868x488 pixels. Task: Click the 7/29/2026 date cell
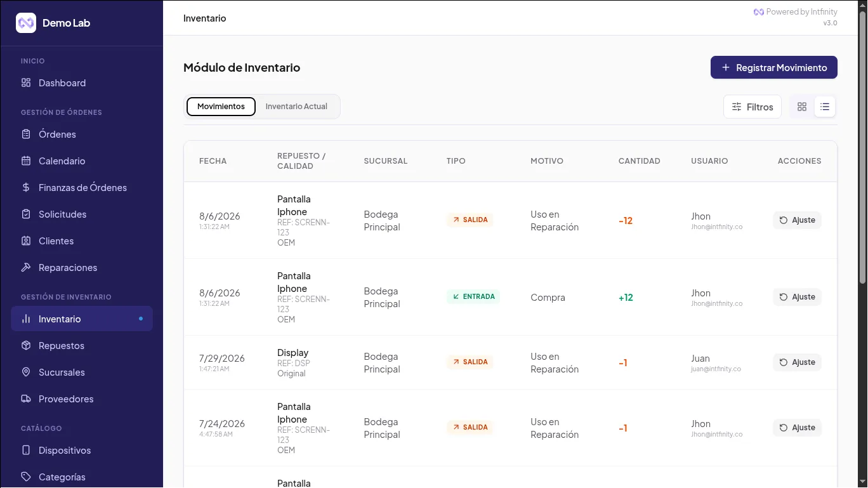click(222, 359)
